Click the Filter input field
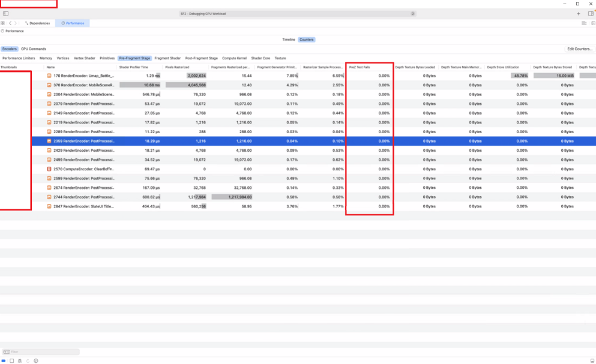This screenshot has width=596, height=364. (x=41, y=352)
